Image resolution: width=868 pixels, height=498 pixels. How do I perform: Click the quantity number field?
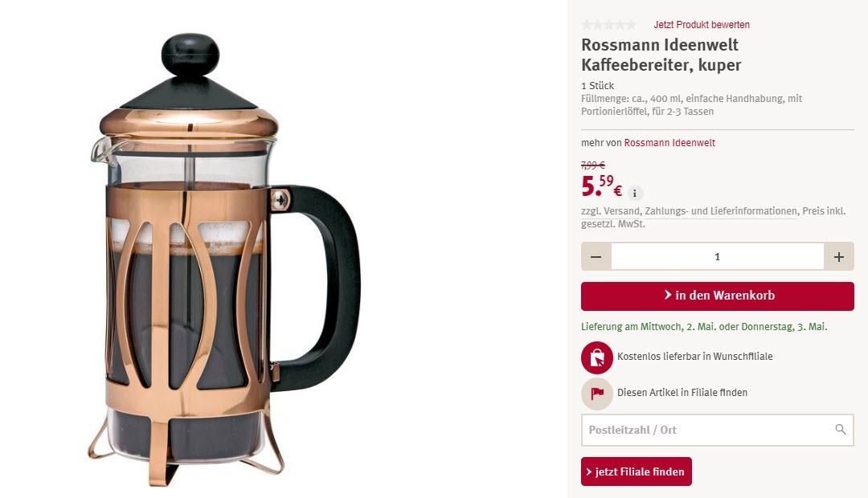(718, 257)
